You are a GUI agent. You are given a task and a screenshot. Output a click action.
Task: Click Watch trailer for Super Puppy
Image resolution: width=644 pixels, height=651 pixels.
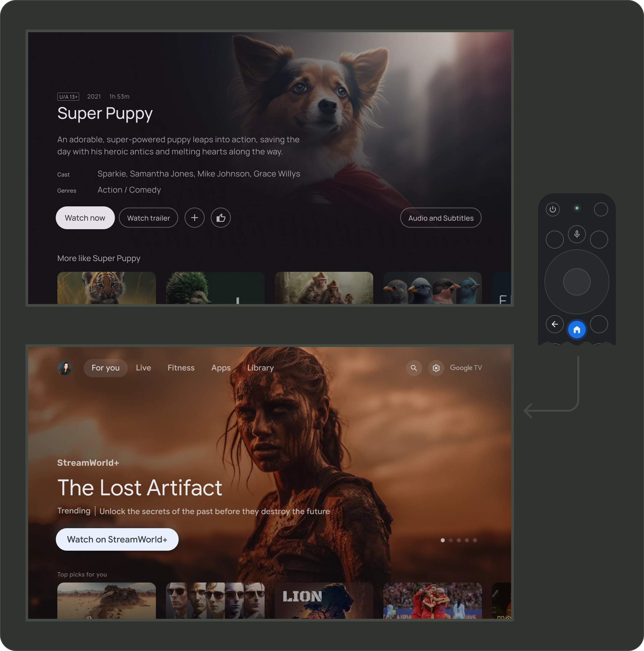tap(148, 218)
